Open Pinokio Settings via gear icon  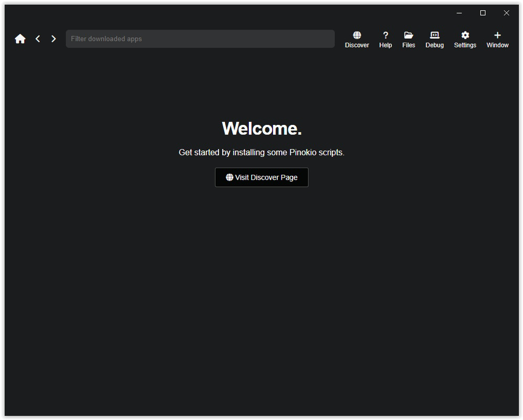(465, 36)
